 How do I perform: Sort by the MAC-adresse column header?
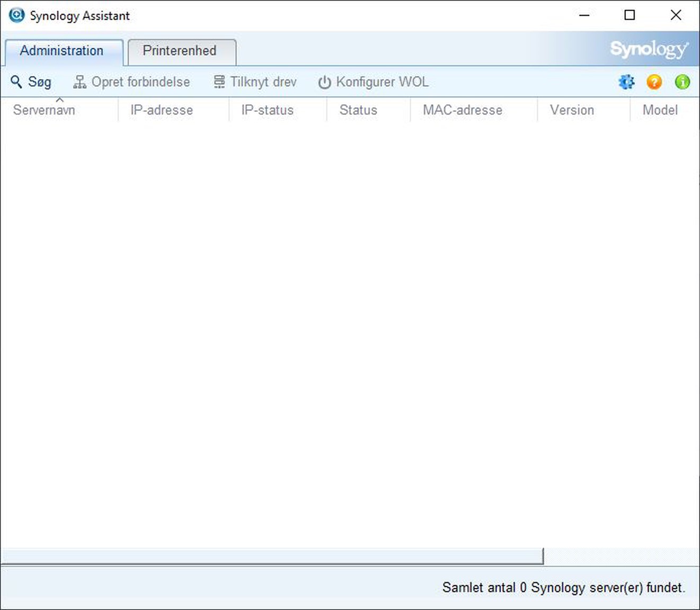pos(474,110)
